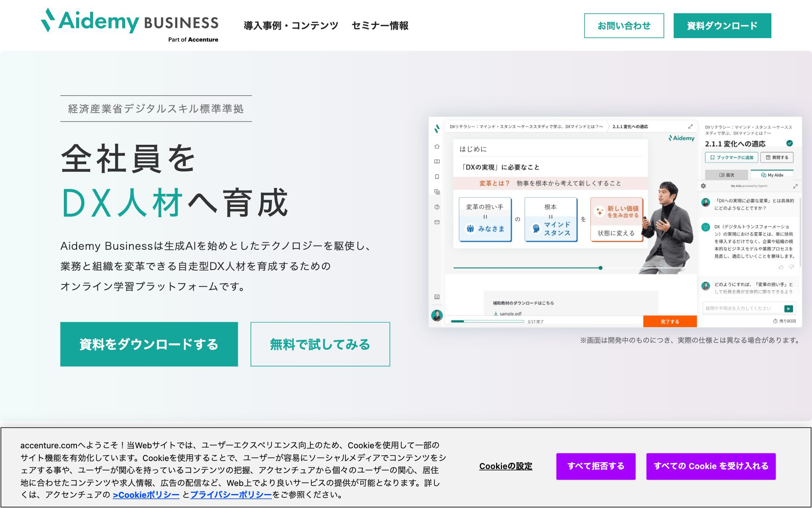This screenshot has width=812, height=508.
Task: Click the 資料をダウンロードする hero button
Action: tap(149, 344)
